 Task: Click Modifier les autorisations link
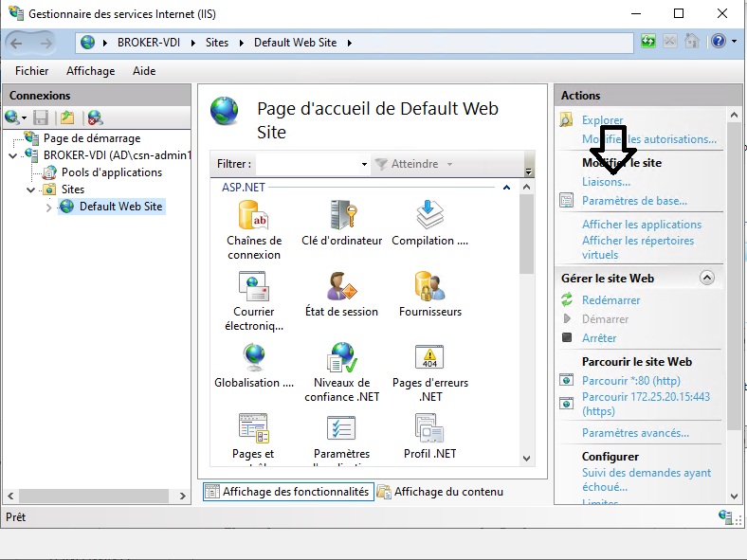(648, 139)
